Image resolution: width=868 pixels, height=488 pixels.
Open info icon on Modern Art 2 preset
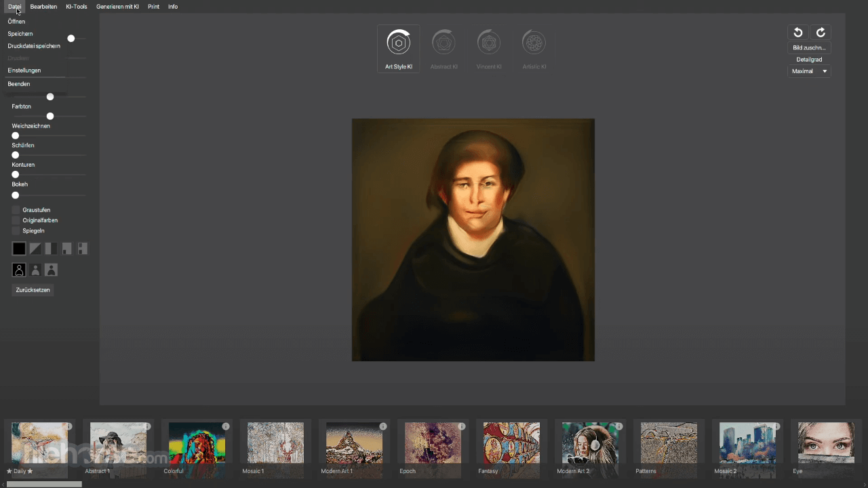[619, 426]
